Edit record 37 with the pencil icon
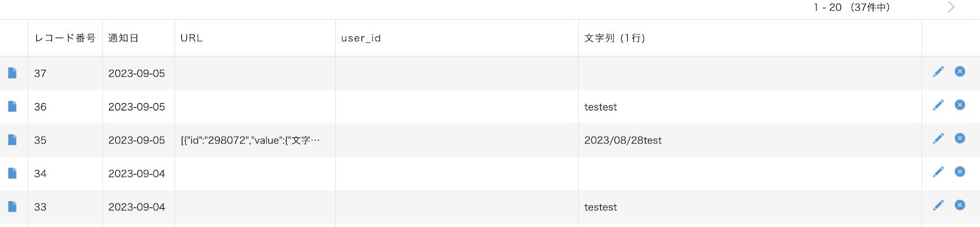The image size is (980, 227). [x=938, y=72]
